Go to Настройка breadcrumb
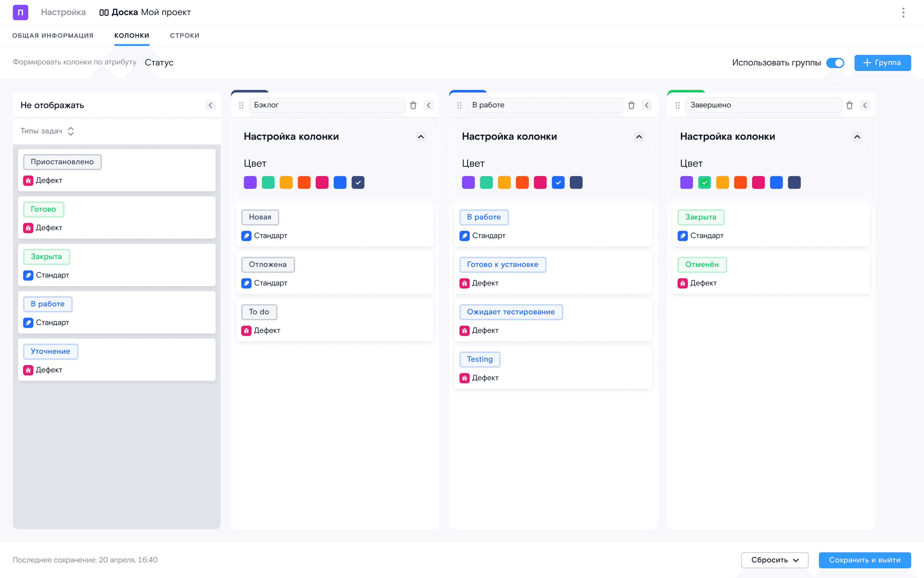Viewport: 924px width, 578px height. pos(63,12)
